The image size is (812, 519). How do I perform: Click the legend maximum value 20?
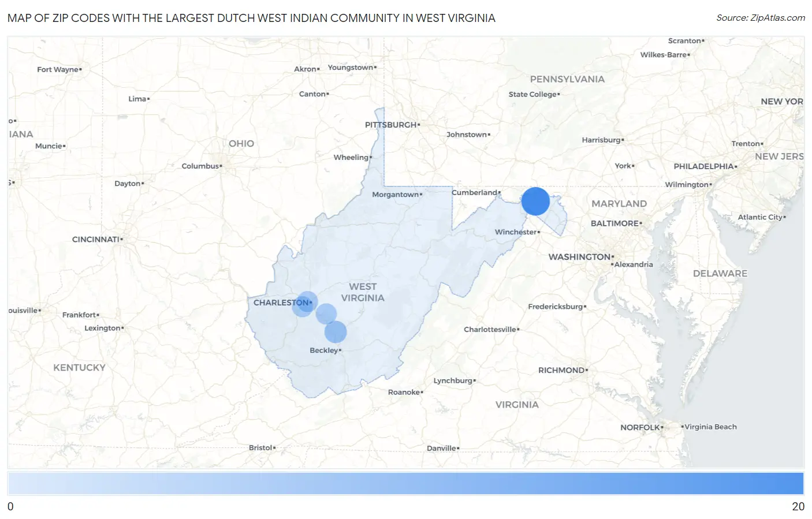click(798, 506)
